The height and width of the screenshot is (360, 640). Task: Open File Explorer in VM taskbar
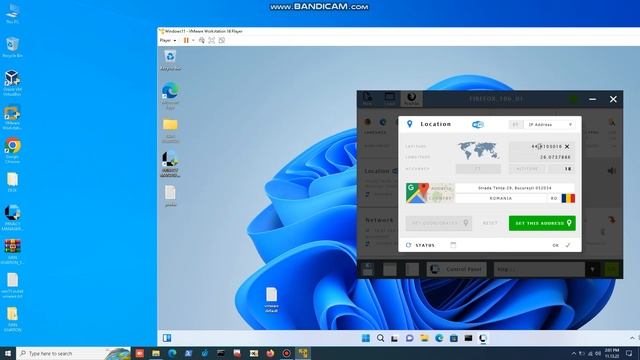coord(424,338)
